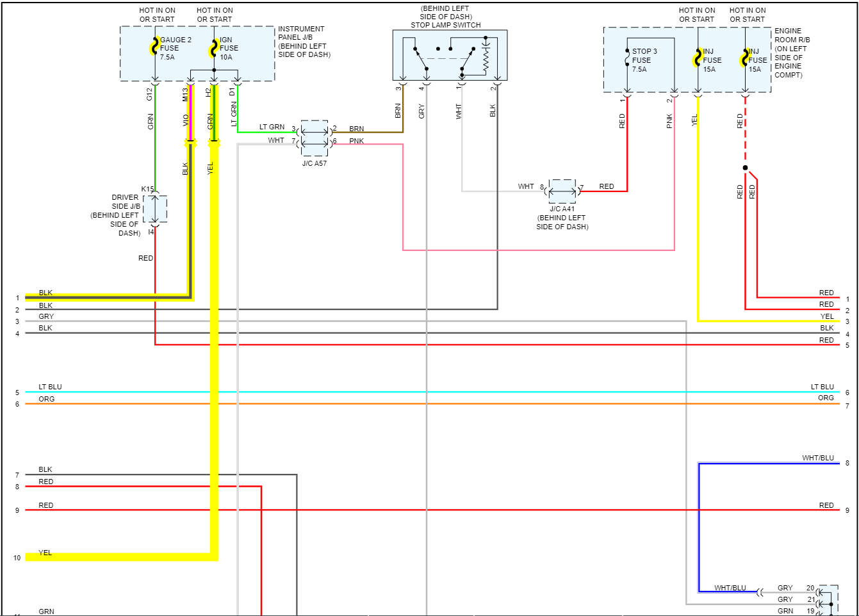Screen dimensions: 859x616
Task: Click the "GAUGE 2 FUSE 7.5A" text
Action: [x=176, y=48]
